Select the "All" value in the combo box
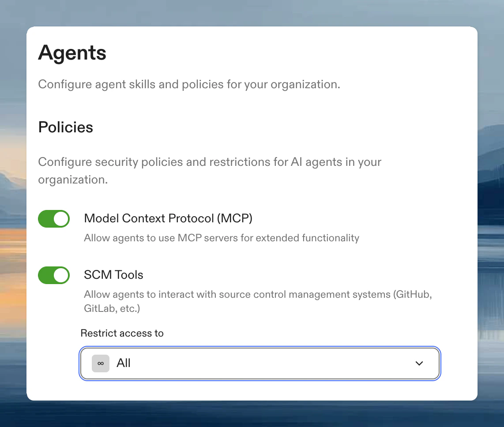 pos(124,363)
